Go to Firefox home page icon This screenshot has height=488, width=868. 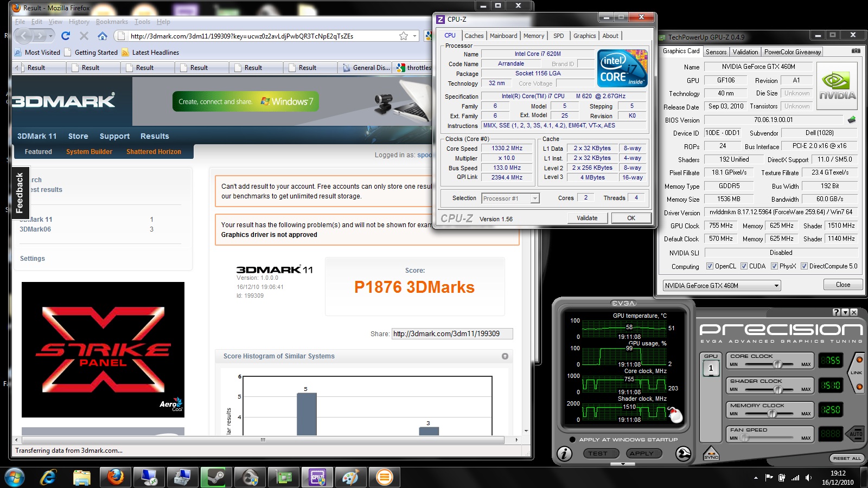pos(103,36)
